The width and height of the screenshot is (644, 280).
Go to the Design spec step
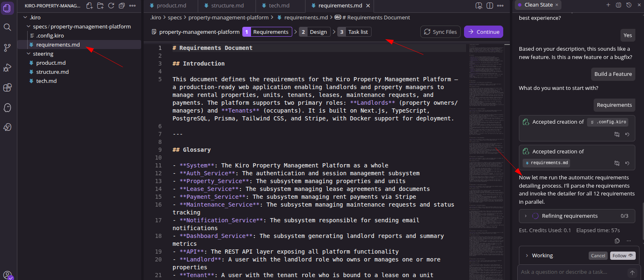(315, 32)
